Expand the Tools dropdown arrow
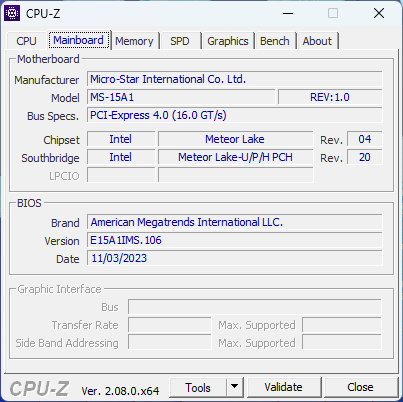Image resolution: width=403 pixels, height=402 pixels. (x=235, y=387)
